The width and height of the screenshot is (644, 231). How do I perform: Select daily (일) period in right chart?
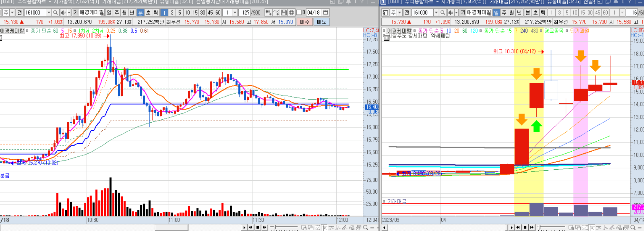coord(496,13)
